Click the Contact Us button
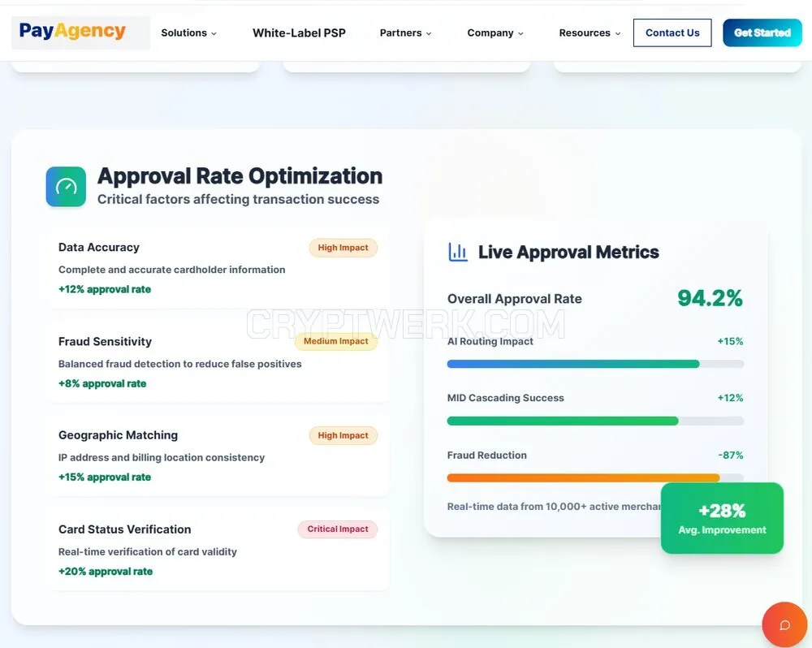 click(672, 32)
